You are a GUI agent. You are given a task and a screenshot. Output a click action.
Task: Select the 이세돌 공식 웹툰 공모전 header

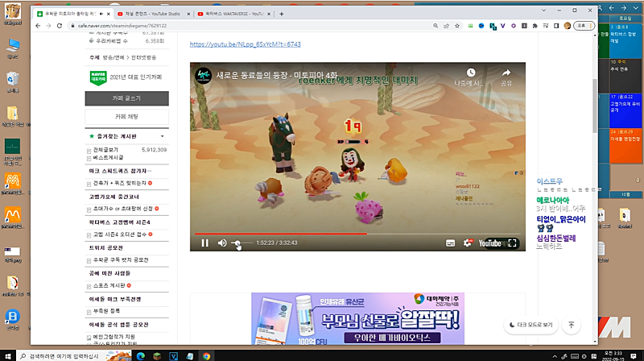118,325
